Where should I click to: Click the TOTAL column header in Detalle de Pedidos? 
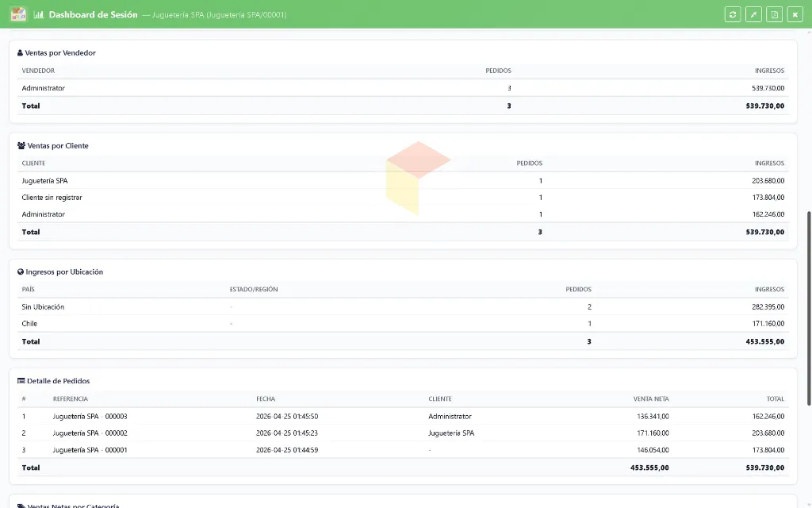pyautogui.click(x=776, y=398)
